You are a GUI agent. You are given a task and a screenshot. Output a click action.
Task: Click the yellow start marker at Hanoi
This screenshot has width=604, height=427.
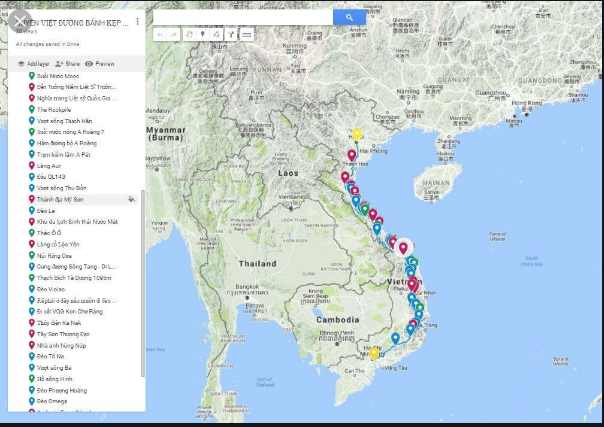pyautogui.click(x=357, y=134)
